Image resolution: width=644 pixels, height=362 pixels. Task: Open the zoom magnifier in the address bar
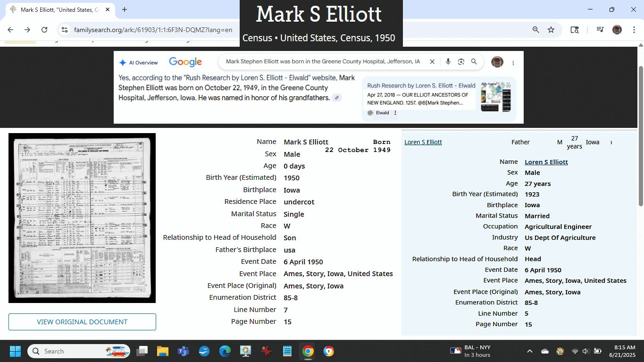536,30
